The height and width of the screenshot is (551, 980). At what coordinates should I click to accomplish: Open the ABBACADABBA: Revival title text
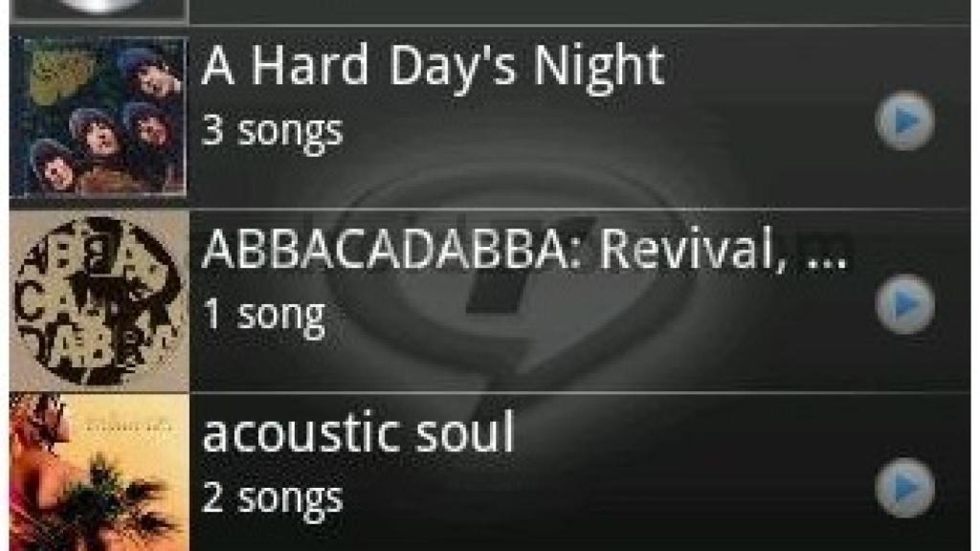(x=525, y=249)
